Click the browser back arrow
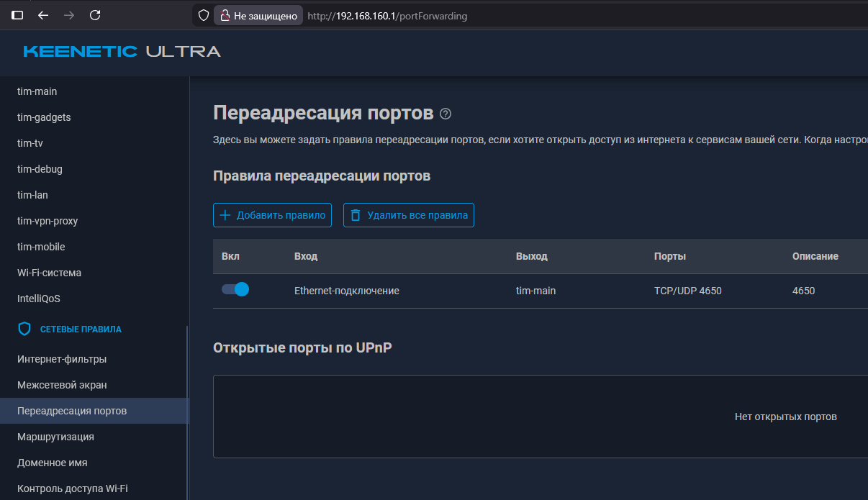Image resolution: width=868 pixels, height=500 pixels. coord(43,15)
